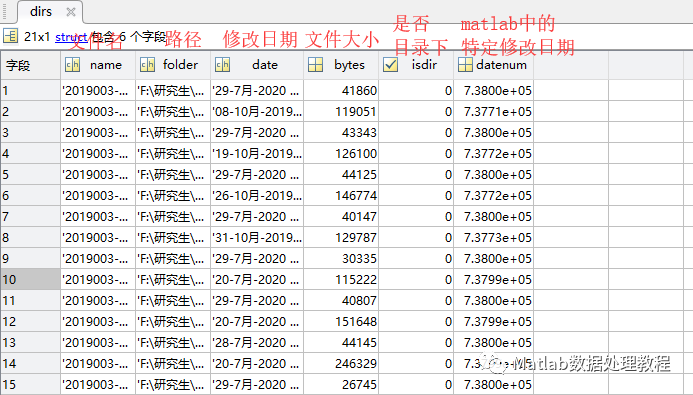693x395 pixels.
Task: Click the 字段 corner header cell
Action: pos(30,65)
